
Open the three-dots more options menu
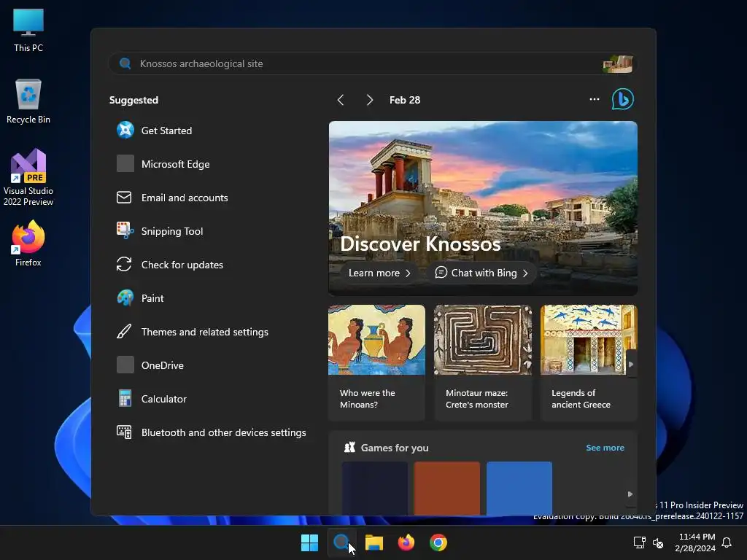(594, 99)
